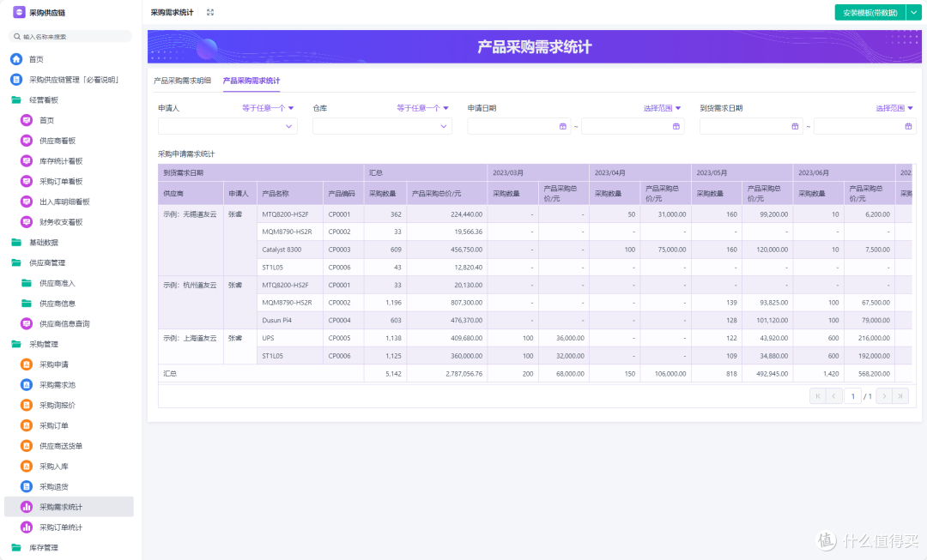Open the 供应商看板 dashboard icon
Viewport: 927px width, 560px height.
(26, 141)
